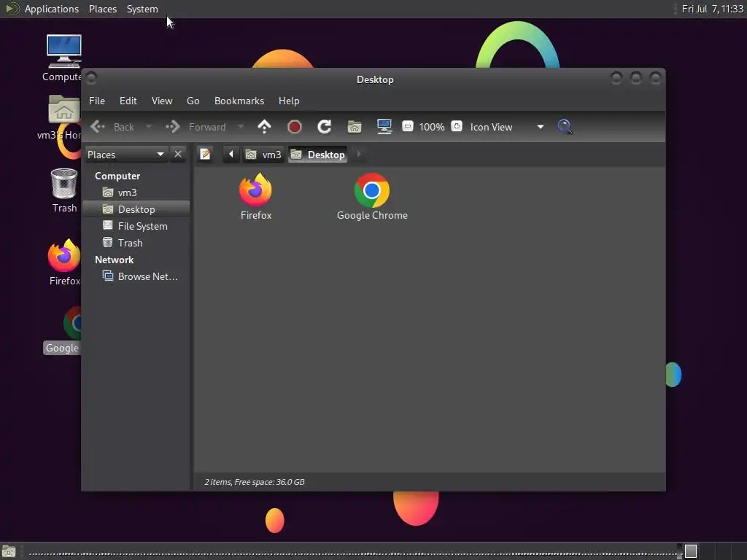Select Trash in the sidebar
This screenshot has width=747, height=560.
coord(136,243)
